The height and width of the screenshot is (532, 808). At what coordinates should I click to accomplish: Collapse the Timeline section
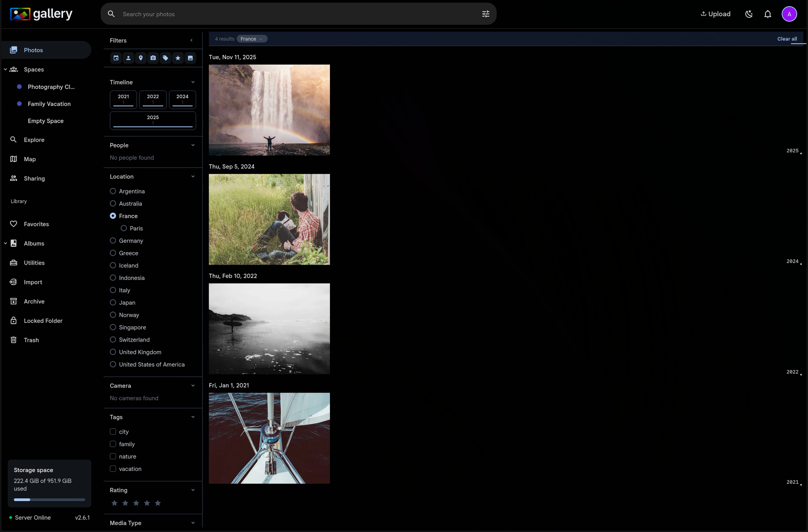pyautogui.click(x=193, y=82)
